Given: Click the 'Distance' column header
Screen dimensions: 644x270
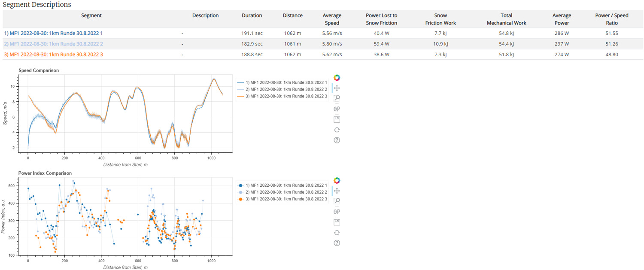Looking at the screenshot, I should coord(293,15).
